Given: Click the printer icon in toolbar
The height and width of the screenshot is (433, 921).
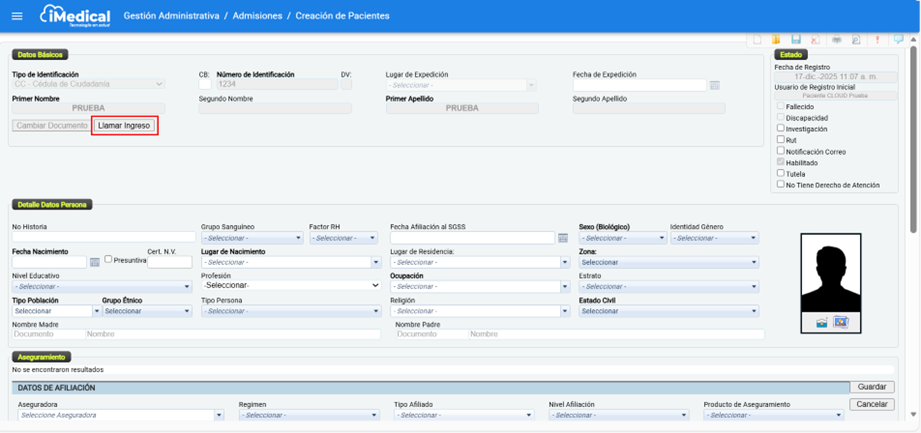Looking at the screenshot, I should click(836, 40).
